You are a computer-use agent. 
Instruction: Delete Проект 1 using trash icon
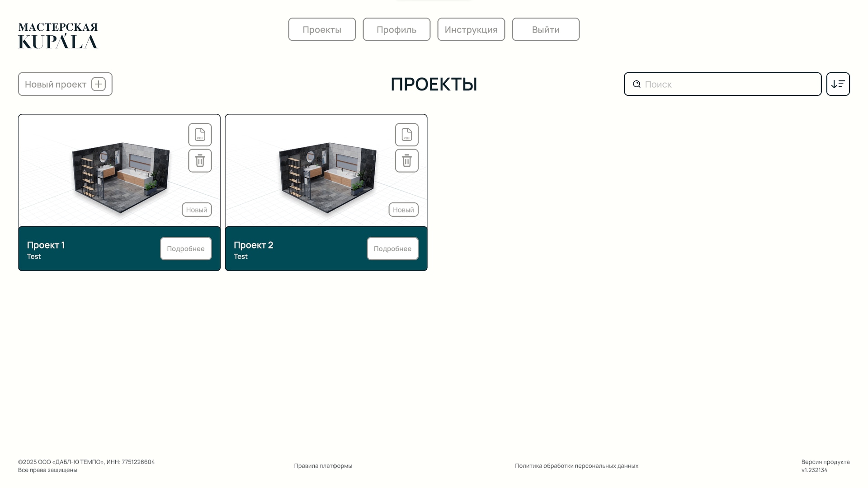click(x=200, y=160)
